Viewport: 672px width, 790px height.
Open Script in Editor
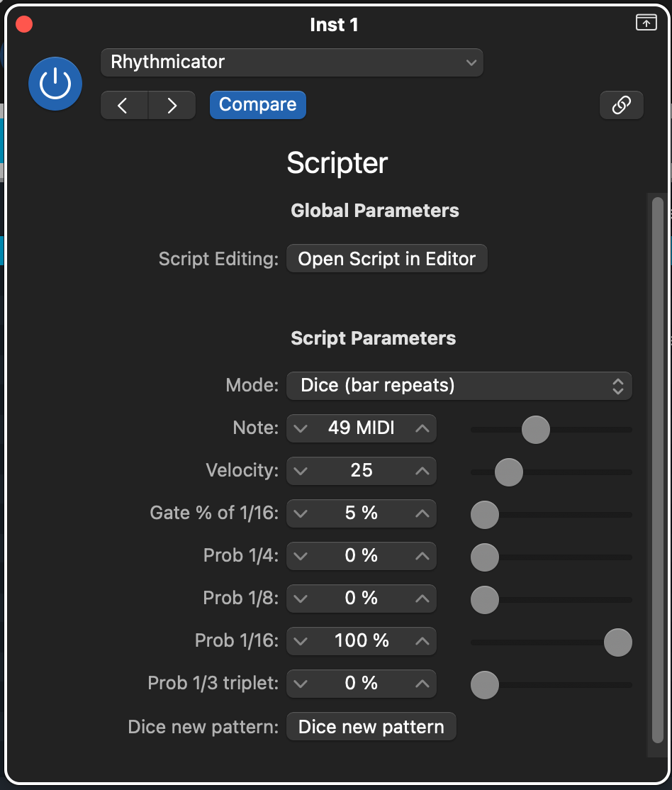pyautogui.click(x=386, y=258)
